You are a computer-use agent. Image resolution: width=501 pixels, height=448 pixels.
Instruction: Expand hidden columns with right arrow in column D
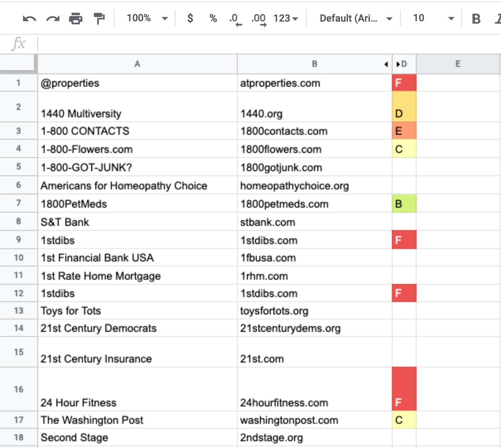398,64
